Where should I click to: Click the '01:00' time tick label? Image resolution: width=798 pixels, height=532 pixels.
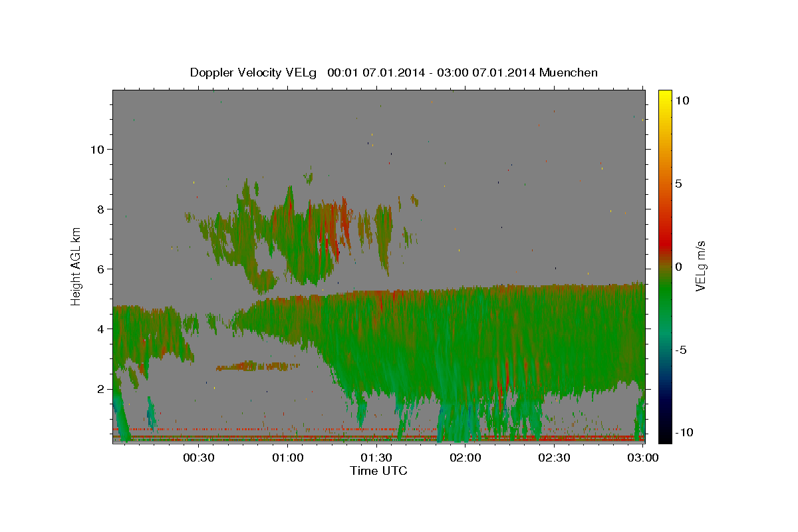pyautogui.click(x=288, y=458)
